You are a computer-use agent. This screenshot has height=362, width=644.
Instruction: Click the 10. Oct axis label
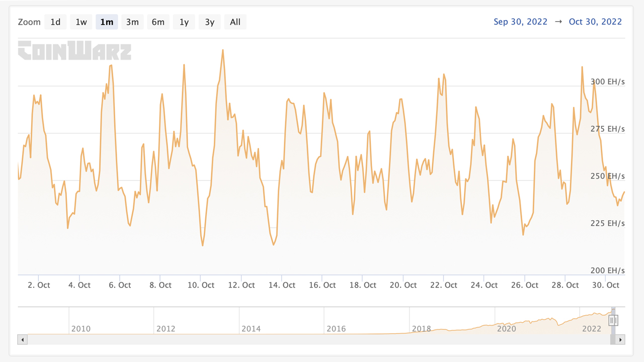tap(201, 285)
